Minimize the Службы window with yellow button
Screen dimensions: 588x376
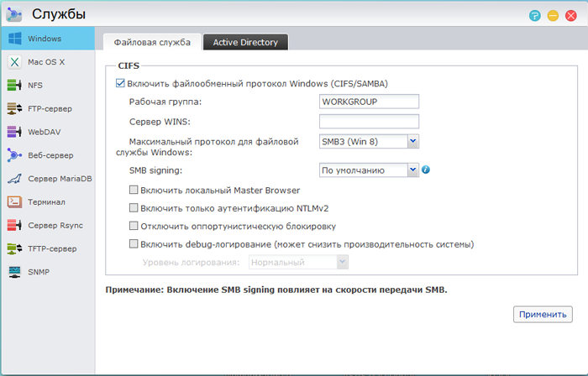553,15
